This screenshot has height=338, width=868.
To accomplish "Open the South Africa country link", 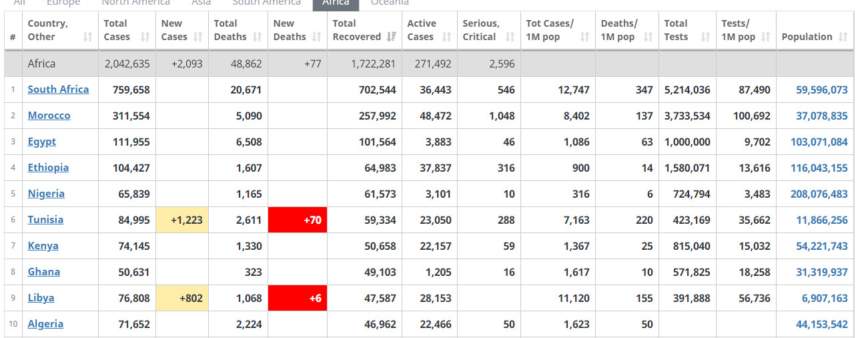I will (x=58, y=90).
